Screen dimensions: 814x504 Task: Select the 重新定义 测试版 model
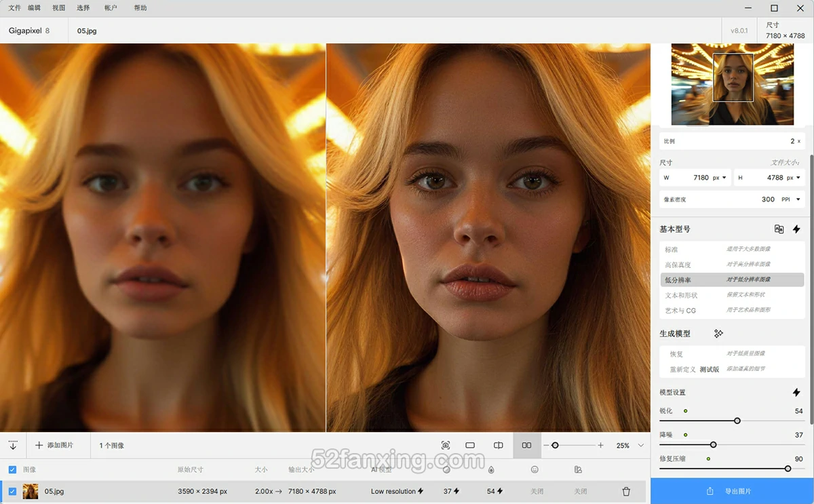click(x=732, y=369)
